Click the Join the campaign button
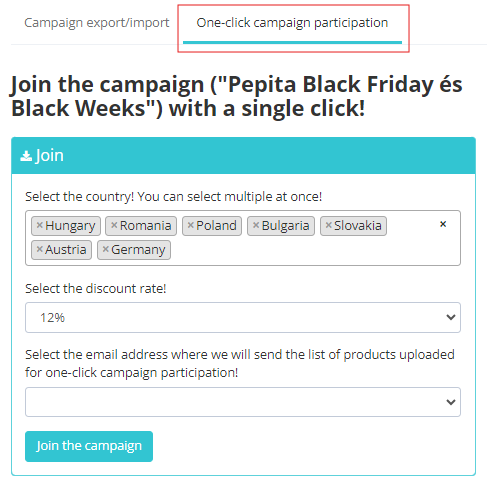 tap(89, 446)
